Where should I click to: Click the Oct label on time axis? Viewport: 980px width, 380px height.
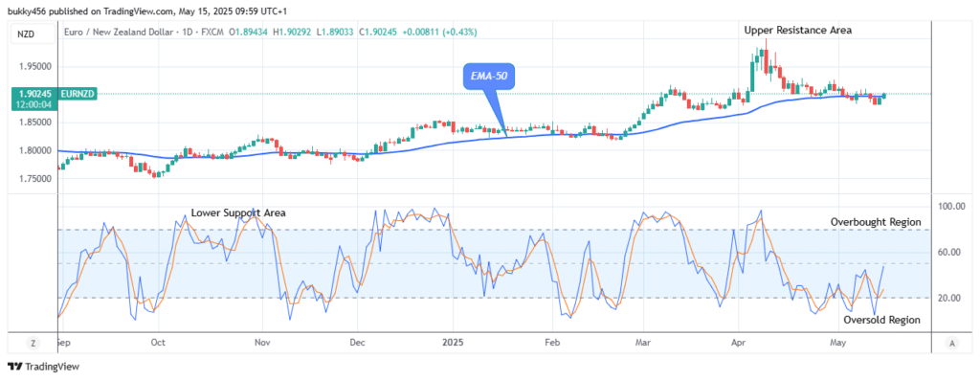click(x=159, y=343)
